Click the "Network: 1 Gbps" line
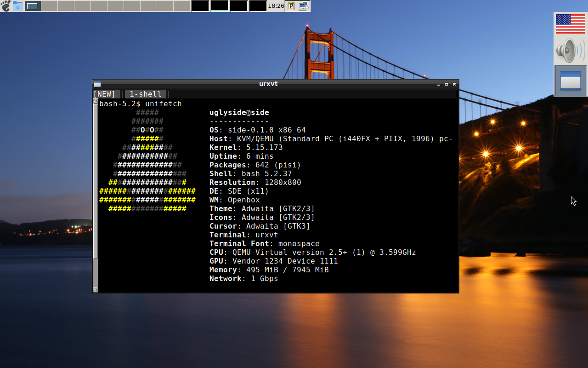The width and height of the screenshot is (588, 368). [x=244, y=279]
